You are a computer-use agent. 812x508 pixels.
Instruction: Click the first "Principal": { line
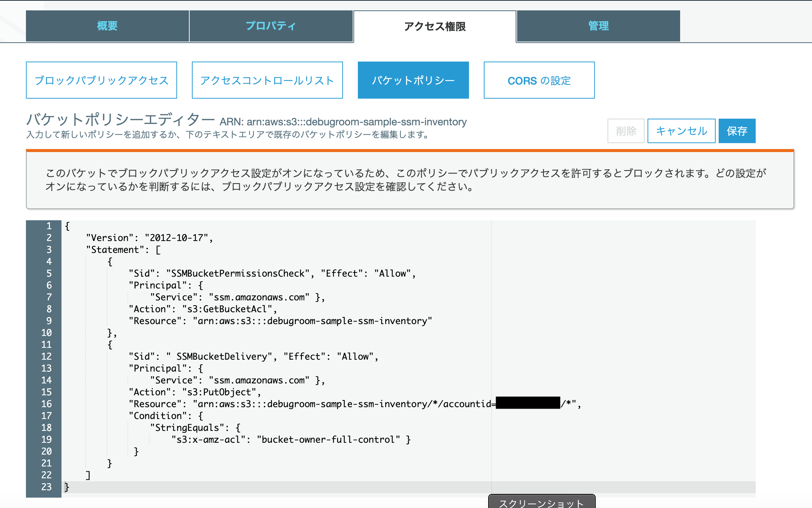pos(166,285)
